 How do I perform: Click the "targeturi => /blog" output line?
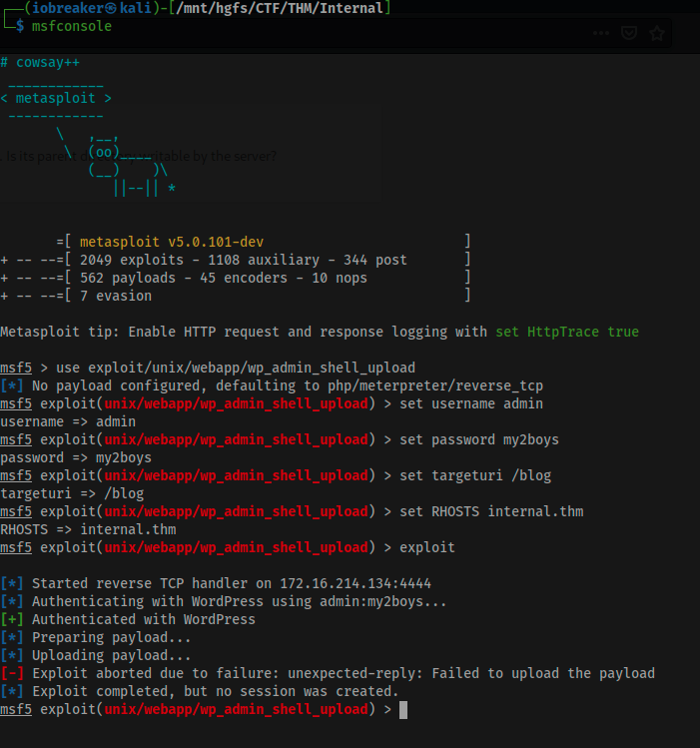(72, 493)
